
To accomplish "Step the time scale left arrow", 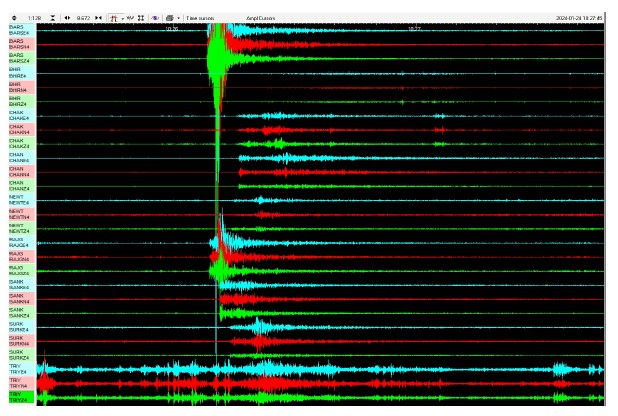I will (x=67, y=18).
